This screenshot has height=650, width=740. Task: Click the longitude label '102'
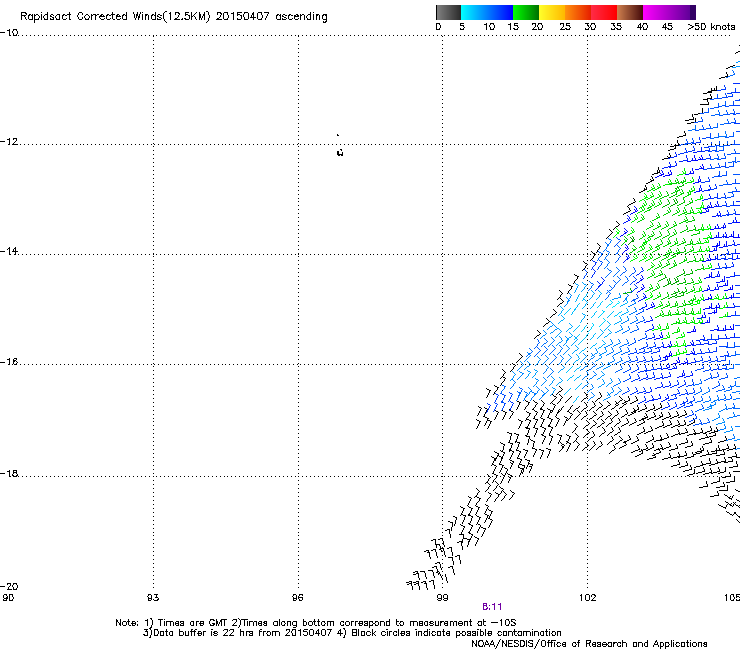[x=588, y=598]
